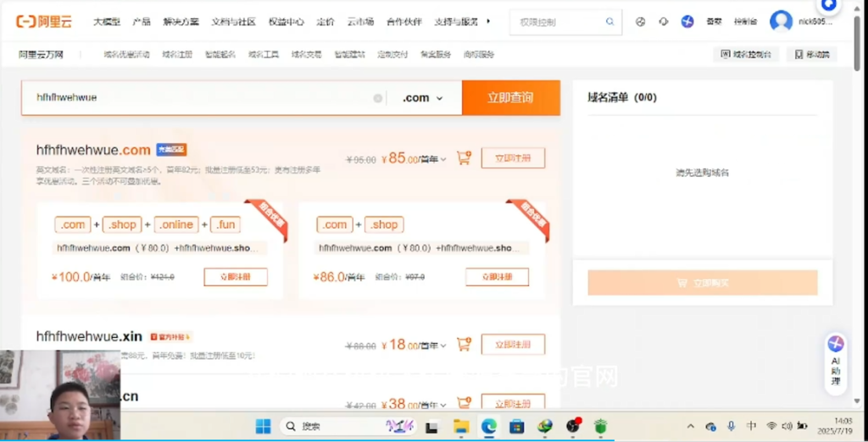Click the OneDrive cloud tray icon
This screenshot has width=868, height=442.
point(711,427)
